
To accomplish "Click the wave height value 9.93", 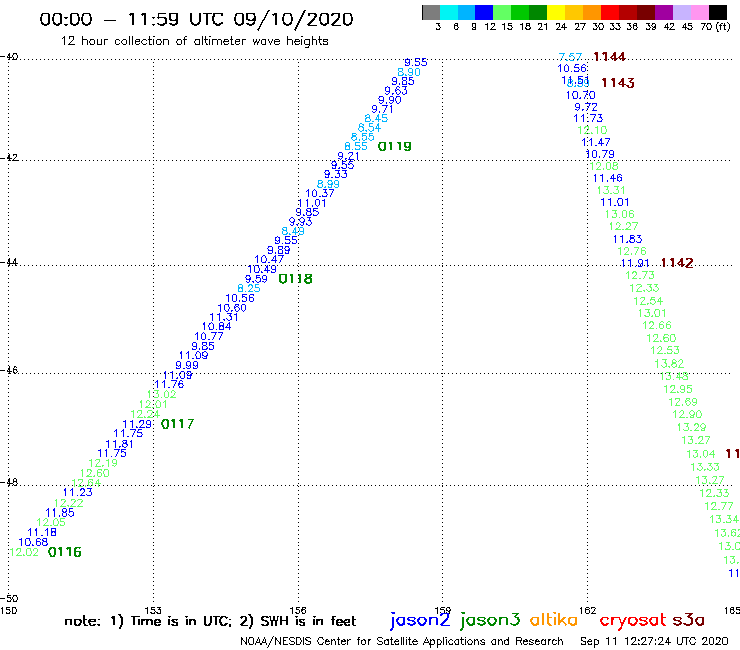I will tap(300, 222).
